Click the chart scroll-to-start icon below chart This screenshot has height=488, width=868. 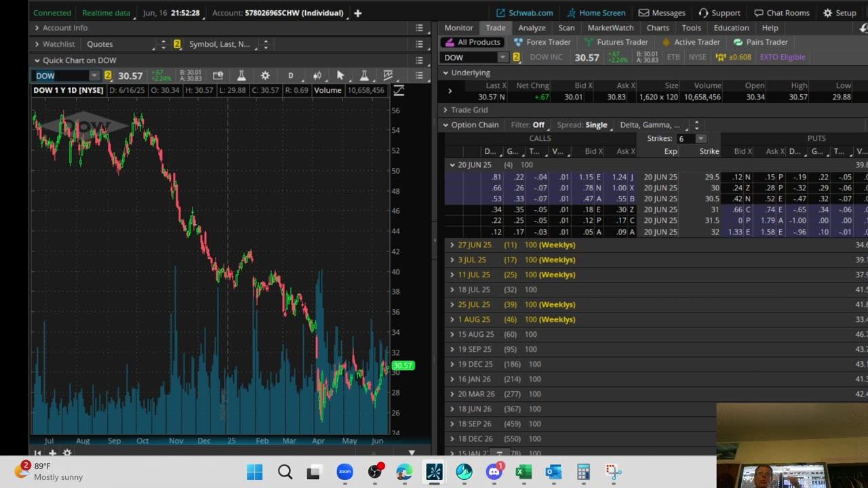click(37, 453)
